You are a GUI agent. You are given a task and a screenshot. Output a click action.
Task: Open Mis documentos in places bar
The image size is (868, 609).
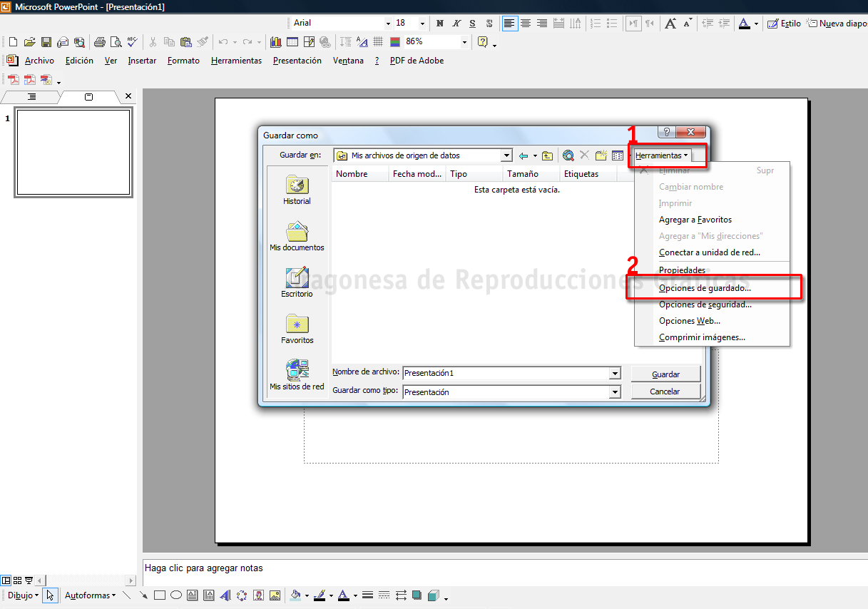(x=297, y=236)
